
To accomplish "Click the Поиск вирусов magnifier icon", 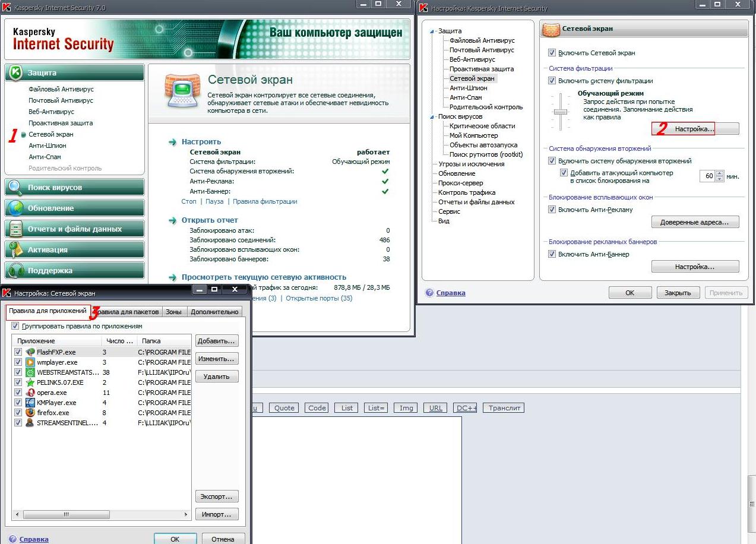I will coord(15,188).
